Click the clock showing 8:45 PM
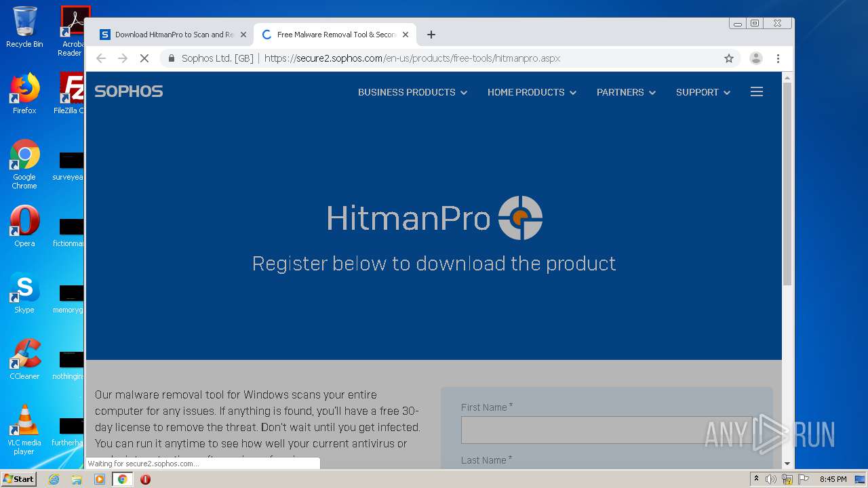 833,479
